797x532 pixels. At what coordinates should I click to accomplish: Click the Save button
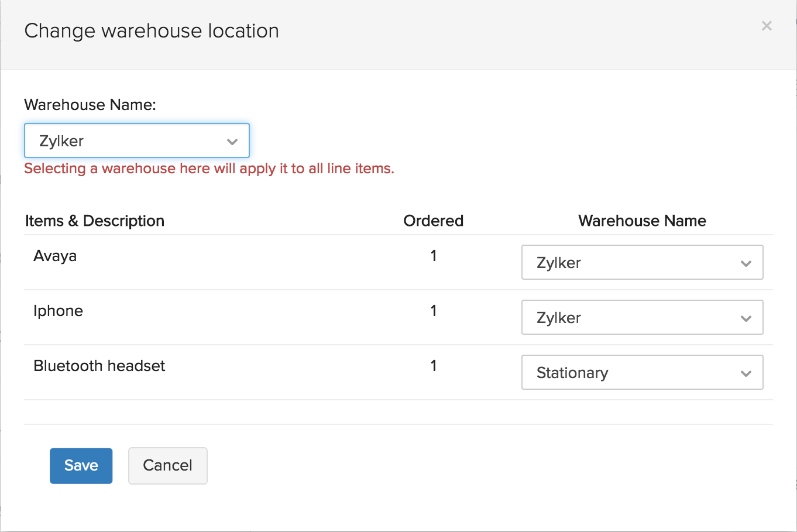point(81,465)
